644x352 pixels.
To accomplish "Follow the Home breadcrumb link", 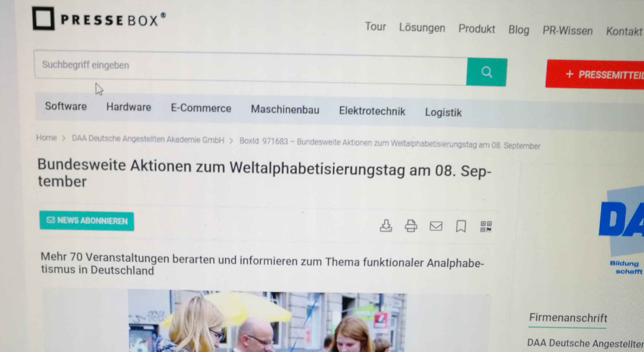I will point(46,138).
